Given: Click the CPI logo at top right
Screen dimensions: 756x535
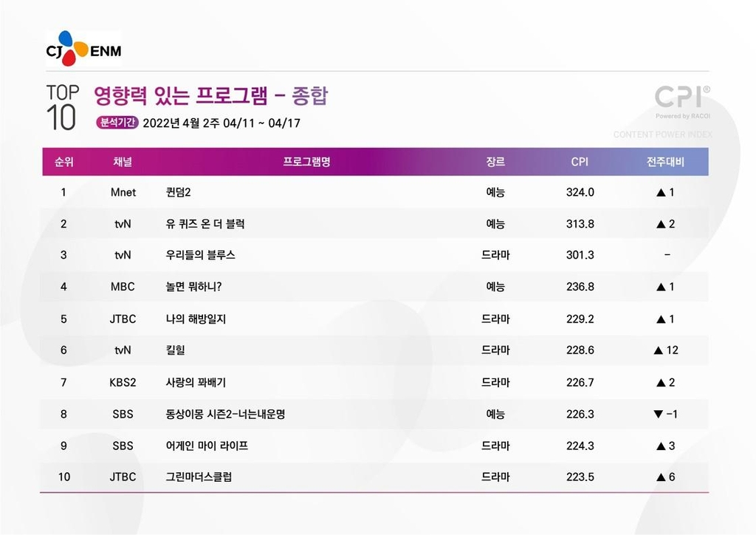Looking at the screenshot, I should [682, 97].
